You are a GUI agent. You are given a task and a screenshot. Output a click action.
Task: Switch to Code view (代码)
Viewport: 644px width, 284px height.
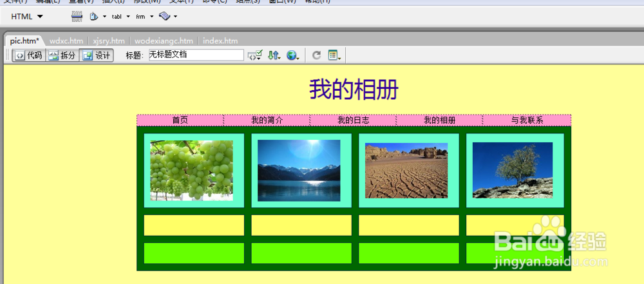pos(29,55)
